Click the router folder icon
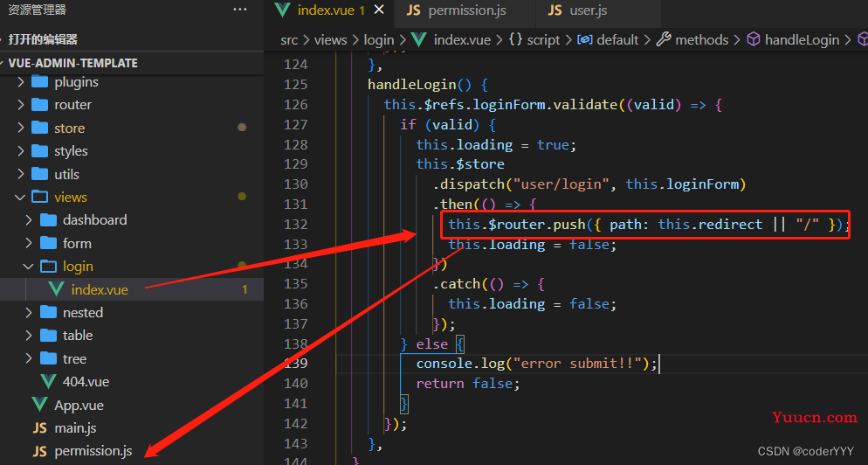Viewport: 868px width, 465px height. pyautogui.click(x=40, y=105)
